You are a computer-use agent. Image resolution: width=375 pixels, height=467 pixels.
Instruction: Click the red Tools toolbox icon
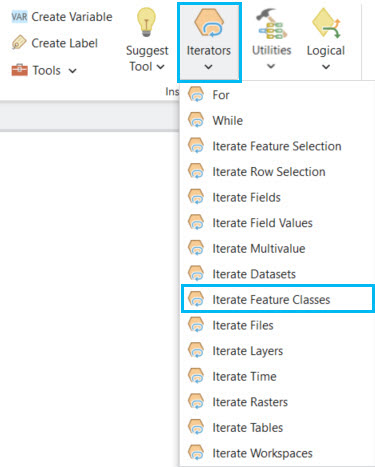(x=20, y=70)
